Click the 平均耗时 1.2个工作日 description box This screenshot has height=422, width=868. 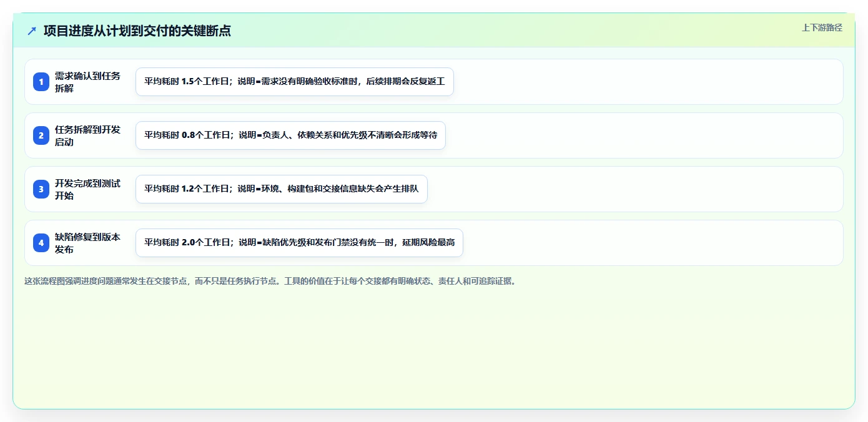click(x=282, y=189)
